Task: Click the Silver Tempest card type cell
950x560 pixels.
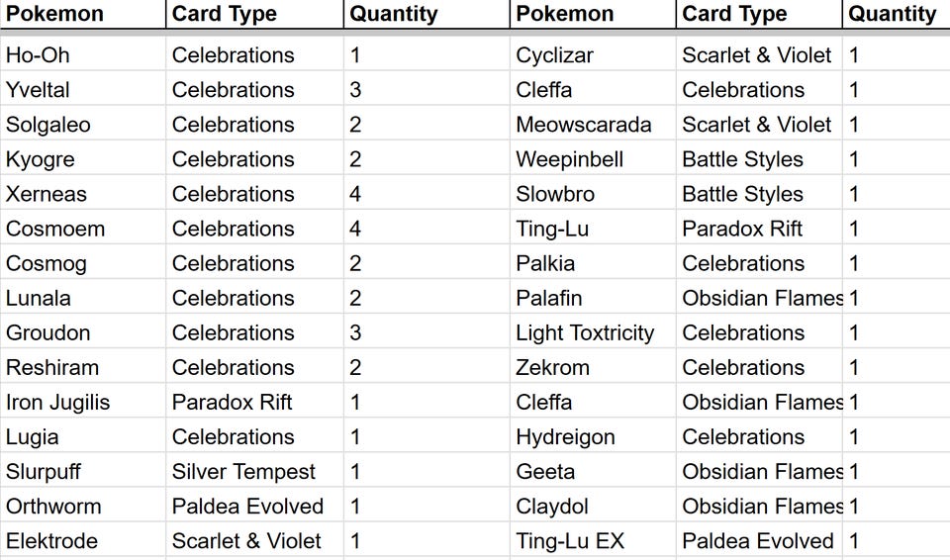Action: click(243, 472)
